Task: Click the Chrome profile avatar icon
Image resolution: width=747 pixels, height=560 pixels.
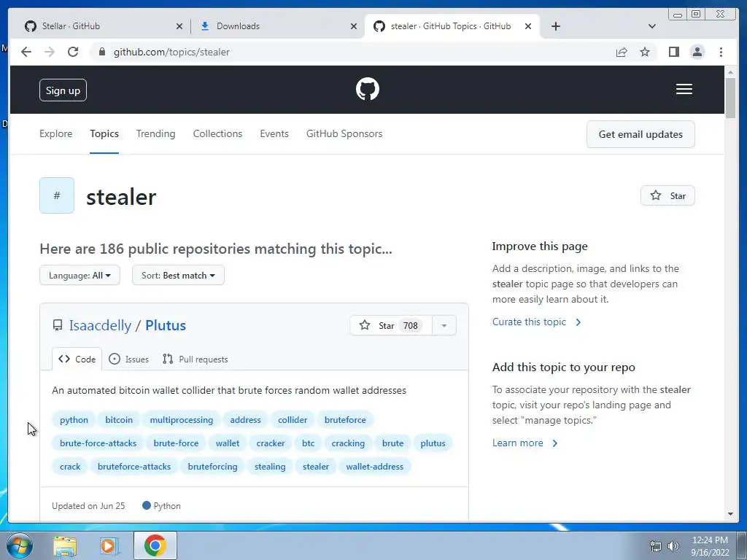Action: pyautogui.click(x=697, y=52)
